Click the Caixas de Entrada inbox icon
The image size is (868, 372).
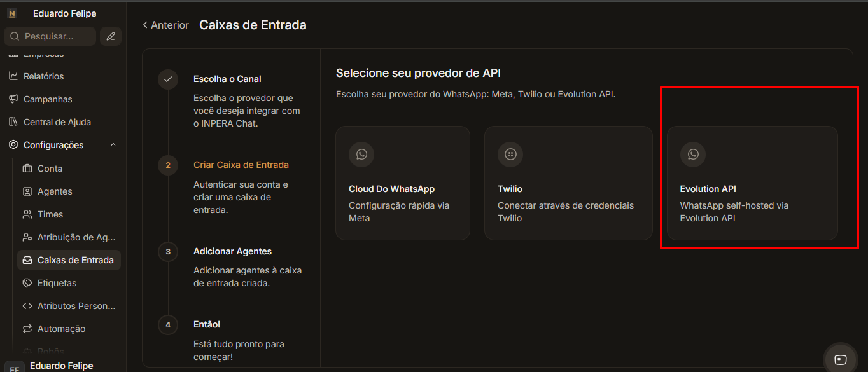tap(27, 260)
